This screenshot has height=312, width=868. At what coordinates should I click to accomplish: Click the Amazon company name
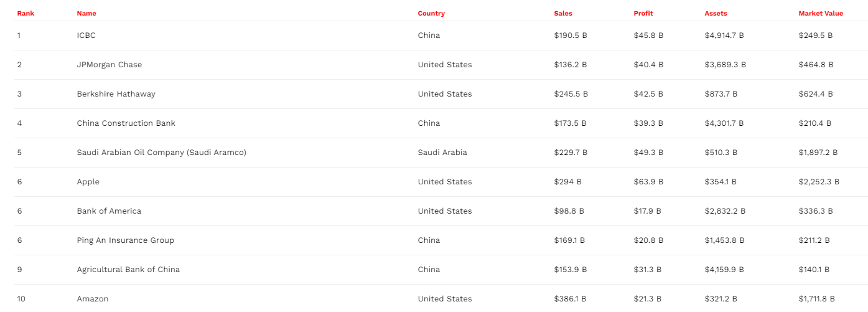click(93, 299)
